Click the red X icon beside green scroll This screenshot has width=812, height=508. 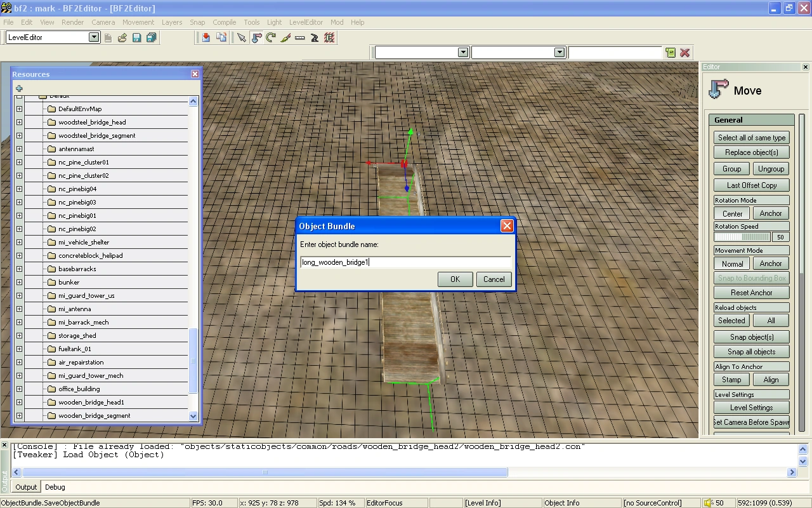pyautogui.click(x=685, y=53)
